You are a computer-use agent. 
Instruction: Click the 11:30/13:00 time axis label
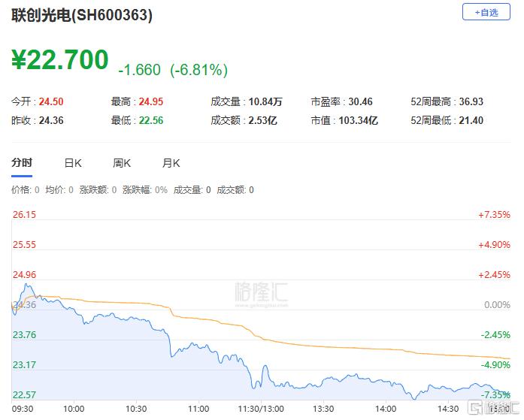coord(261,409)
